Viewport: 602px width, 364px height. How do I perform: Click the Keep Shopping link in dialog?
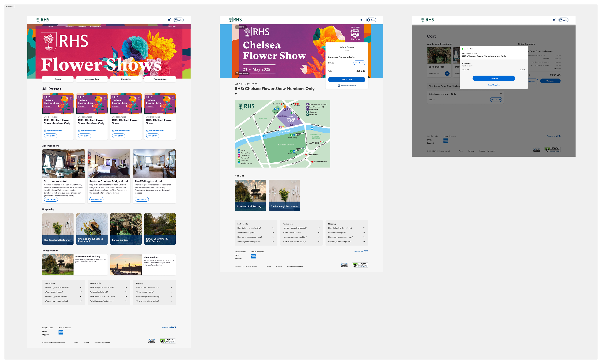tap(494, 85)
